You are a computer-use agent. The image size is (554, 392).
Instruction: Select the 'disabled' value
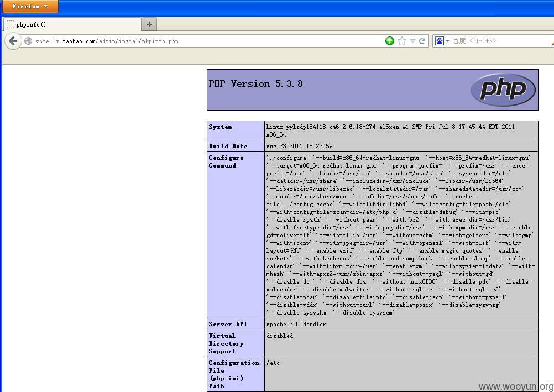pos(279,336)
